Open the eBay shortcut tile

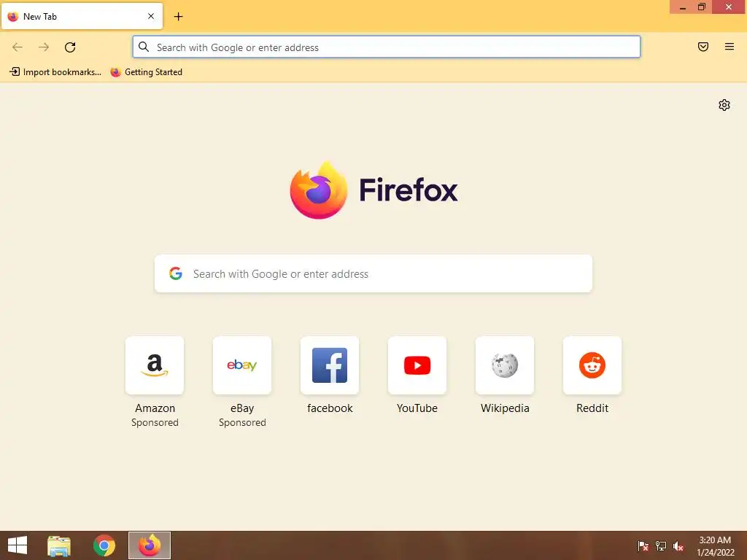[x=242, y=365]
